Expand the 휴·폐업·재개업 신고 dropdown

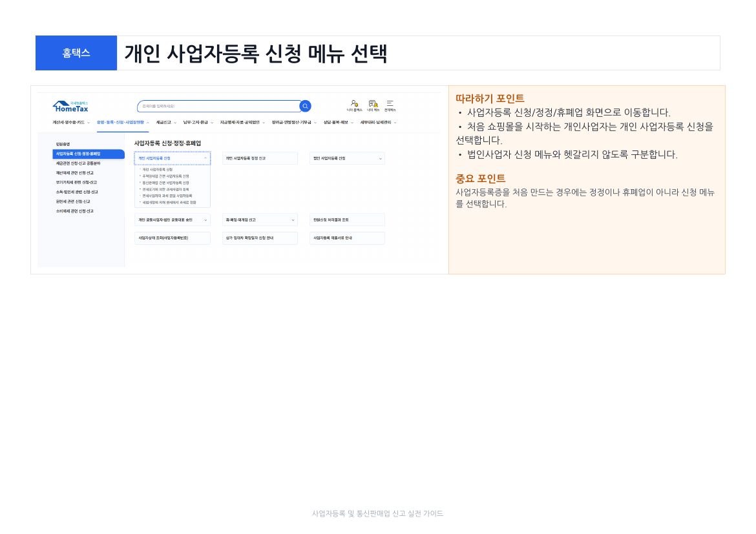point(260,220)
